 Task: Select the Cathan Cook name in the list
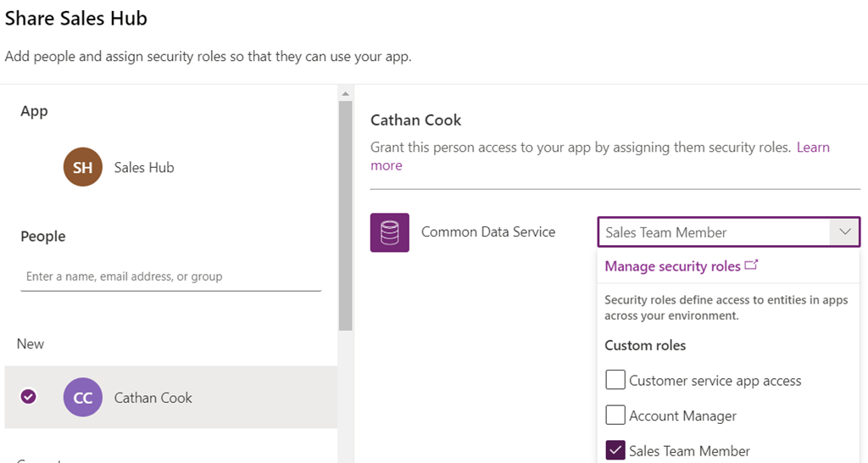tap(153, 398)
